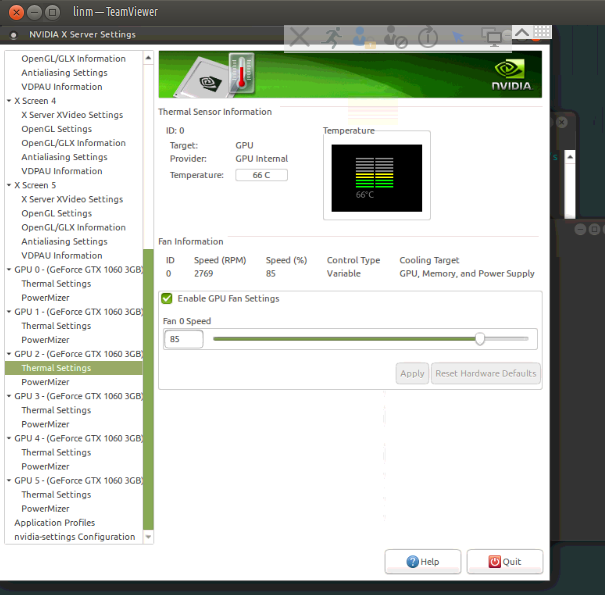Minimize the TeamViewer window

34,12
